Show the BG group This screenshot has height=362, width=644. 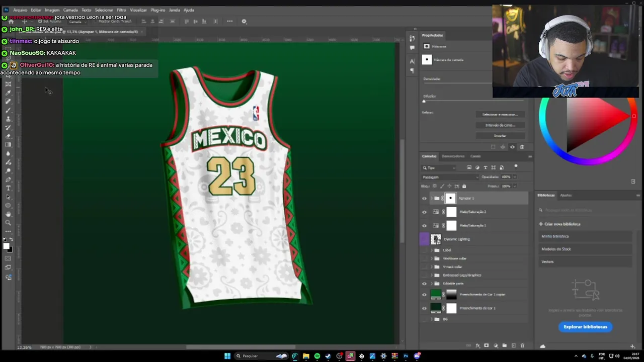click(424, 319)
